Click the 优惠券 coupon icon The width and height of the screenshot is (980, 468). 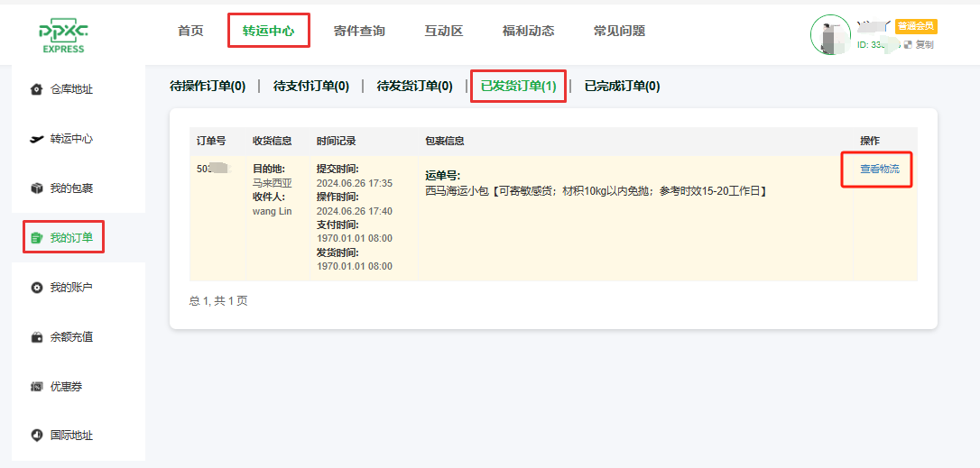36,387
